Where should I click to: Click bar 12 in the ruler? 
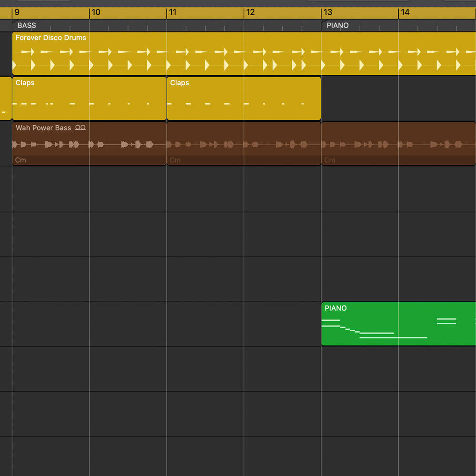click(250, 12)
